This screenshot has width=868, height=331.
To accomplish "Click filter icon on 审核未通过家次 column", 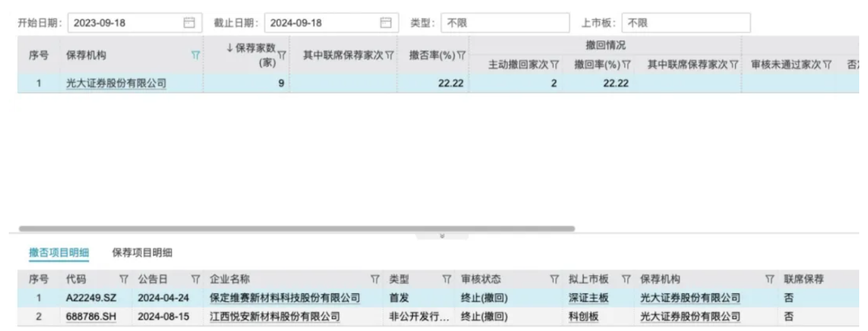I will (828, 64).
